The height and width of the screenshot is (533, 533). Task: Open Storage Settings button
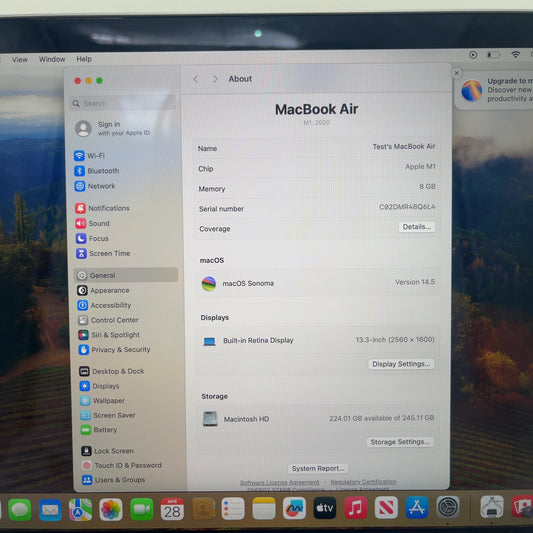click(x=400, y=442)
